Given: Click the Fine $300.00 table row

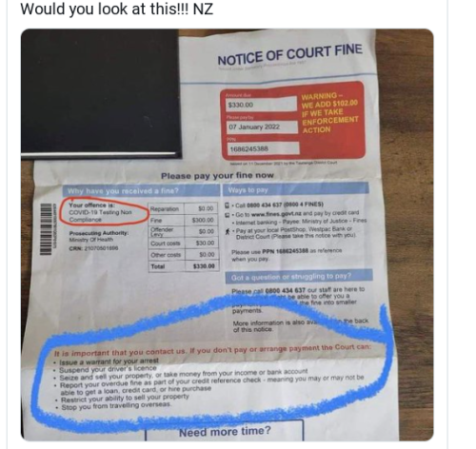Looking at the screenshot, I should [x=183, y=220].
